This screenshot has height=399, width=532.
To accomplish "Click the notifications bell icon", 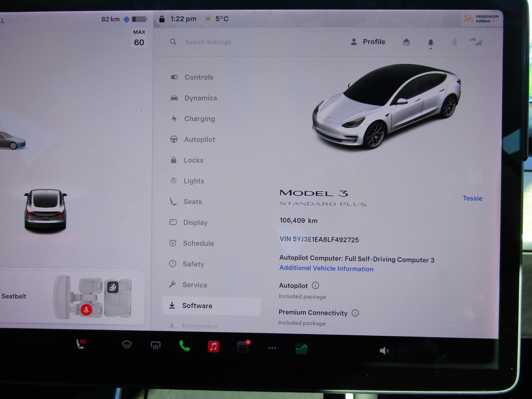I will 431,43.
